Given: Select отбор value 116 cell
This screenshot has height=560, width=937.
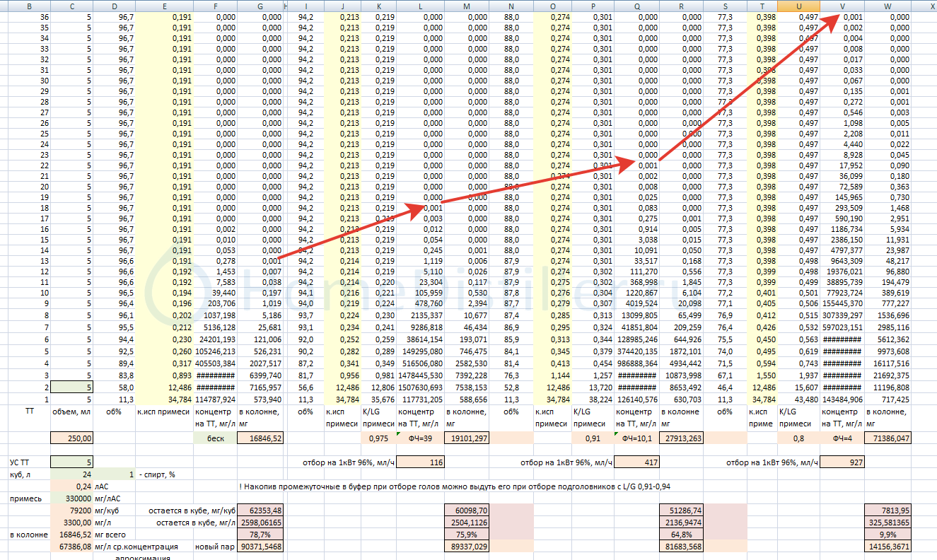Looking at the screenshot, I should pos(420,462).
